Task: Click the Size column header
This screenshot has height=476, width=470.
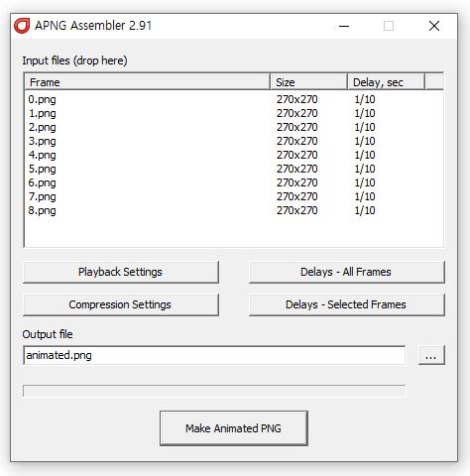Action: tap(308, 82)
